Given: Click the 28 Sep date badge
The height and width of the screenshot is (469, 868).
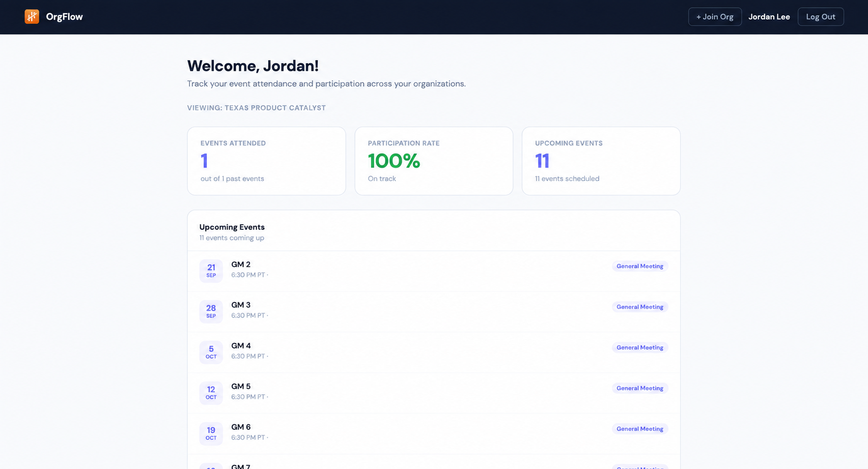Looking at the screenshot, I should point(211,311).
